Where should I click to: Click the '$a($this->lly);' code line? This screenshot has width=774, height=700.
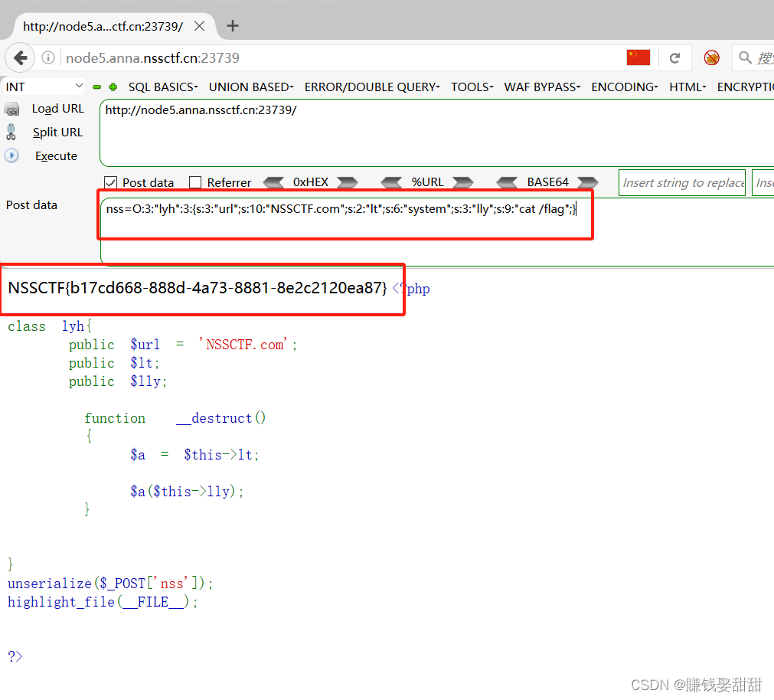click(x=187, y=492)
